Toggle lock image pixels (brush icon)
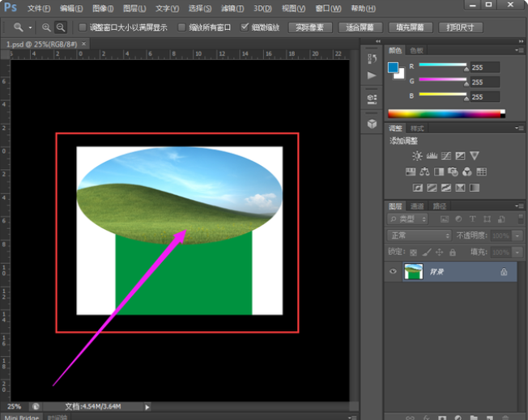 point(427,252)
